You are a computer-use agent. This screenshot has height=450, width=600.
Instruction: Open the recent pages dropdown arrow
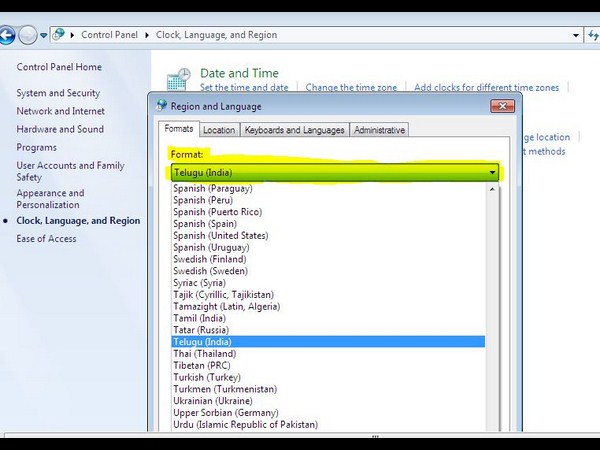(x=44, y=35)
